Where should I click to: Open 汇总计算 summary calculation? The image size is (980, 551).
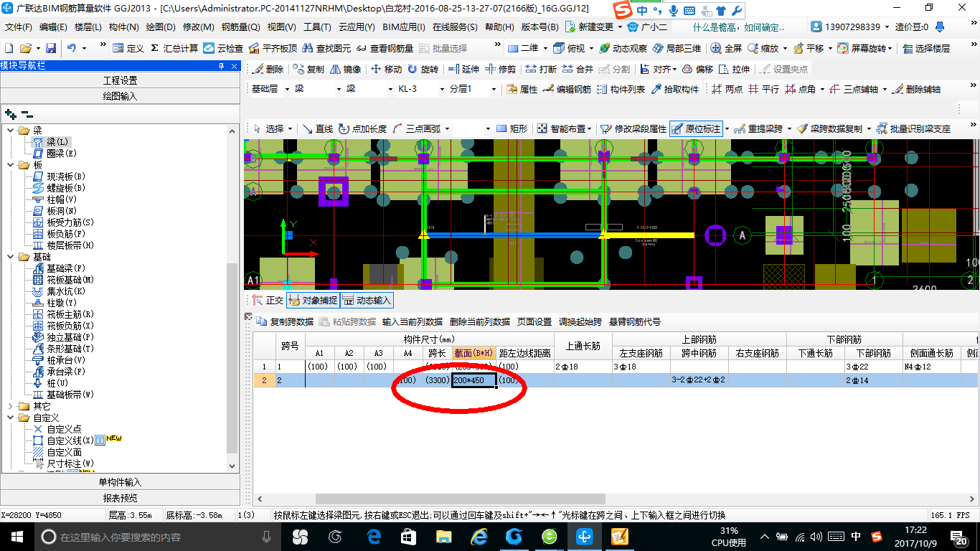pos(174,48)
